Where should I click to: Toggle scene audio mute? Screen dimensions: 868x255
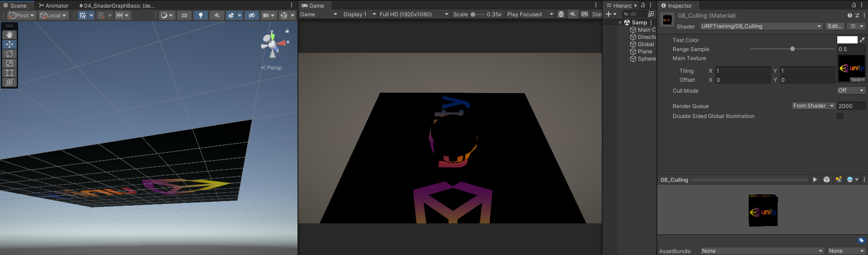click(217, 15)
